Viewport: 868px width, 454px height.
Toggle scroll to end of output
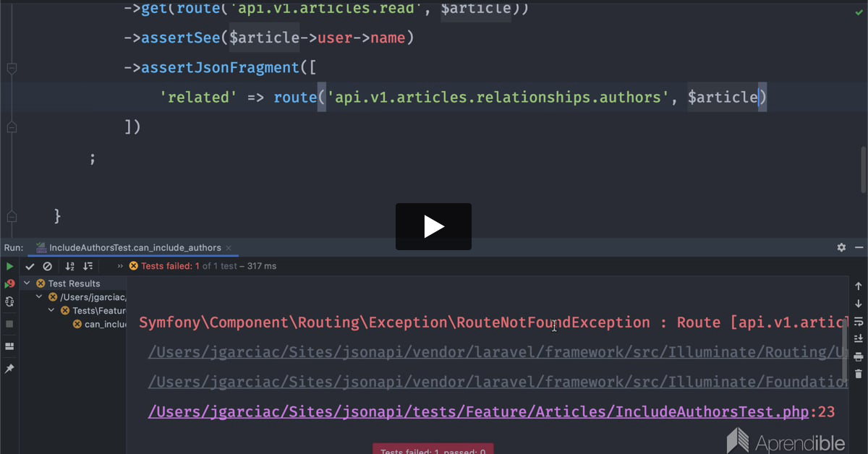[x=859, y=338]
